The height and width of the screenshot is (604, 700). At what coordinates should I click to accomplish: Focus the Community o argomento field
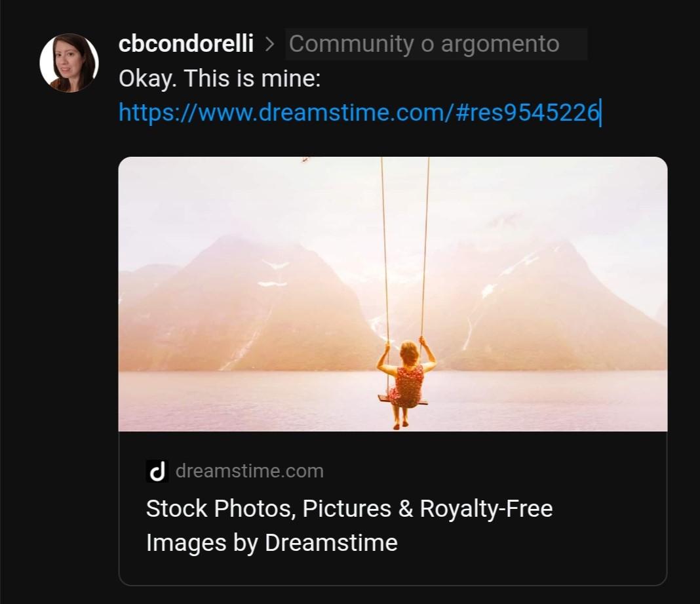[x=436, y=44]
